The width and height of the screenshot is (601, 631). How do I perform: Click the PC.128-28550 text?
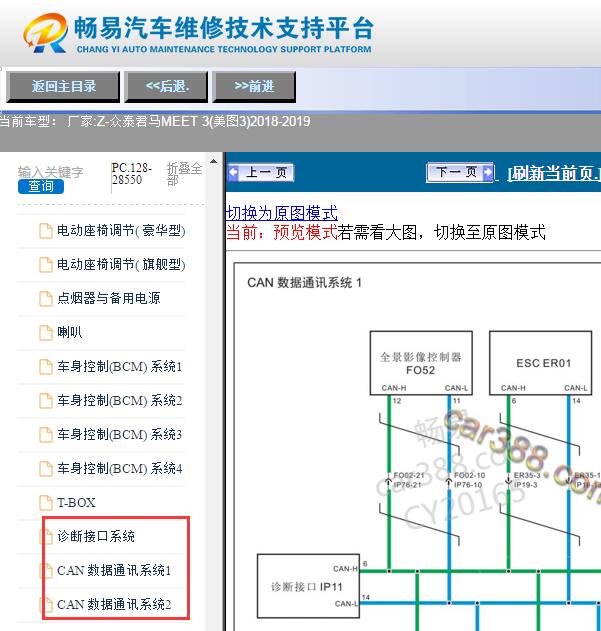click(x=132, y=173)
